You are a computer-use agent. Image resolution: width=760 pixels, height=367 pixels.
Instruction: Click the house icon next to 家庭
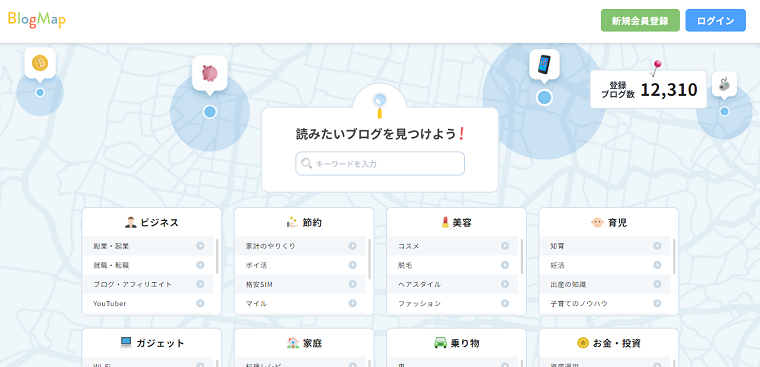pos(293,343)
